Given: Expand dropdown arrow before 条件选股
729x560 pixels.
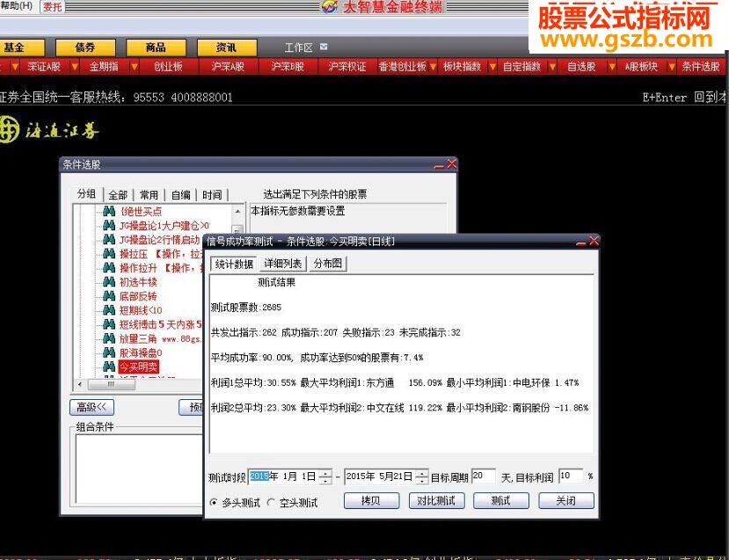Looking at the screenshot, I should click(x=671, y=67).
